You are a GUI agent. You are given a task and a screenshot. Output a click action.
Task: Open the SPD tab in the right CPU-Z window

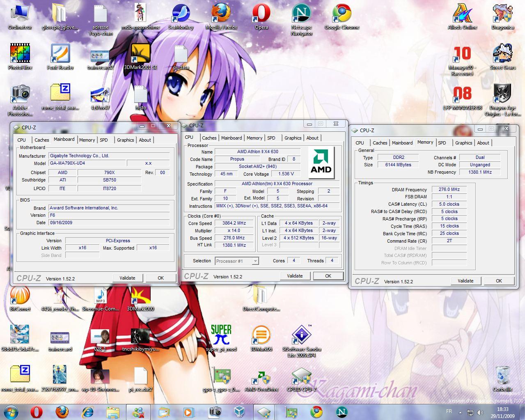pyautogui.click(x=442, y=143)
